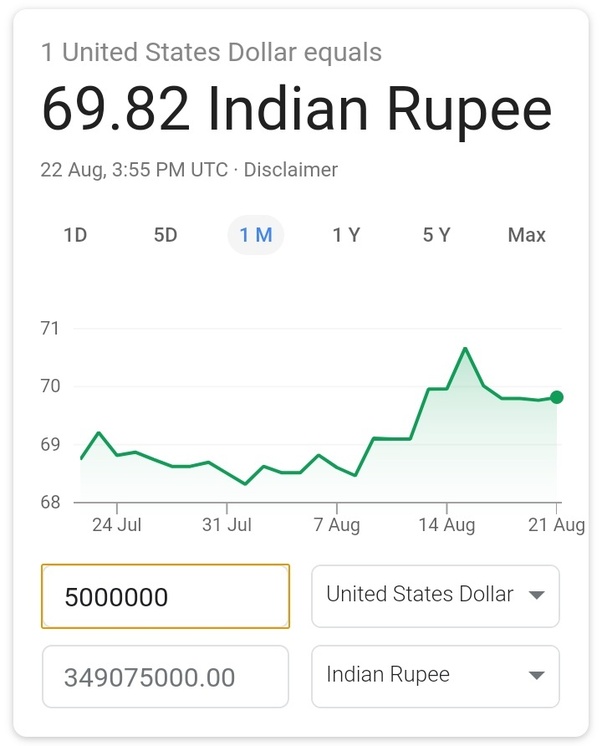Screen dimensions: 602x746
Task: Click the 31 Jul axis label
Action: 226,525
